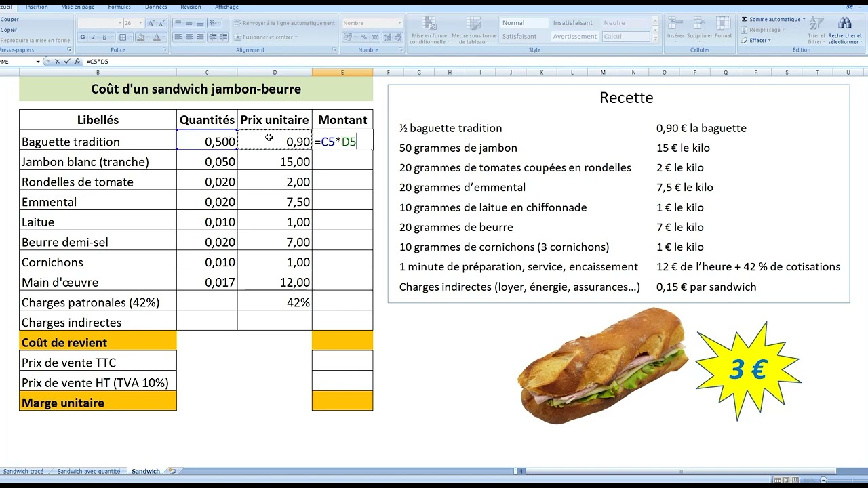Switch to the Formules ribbon tab

point(119,7)
